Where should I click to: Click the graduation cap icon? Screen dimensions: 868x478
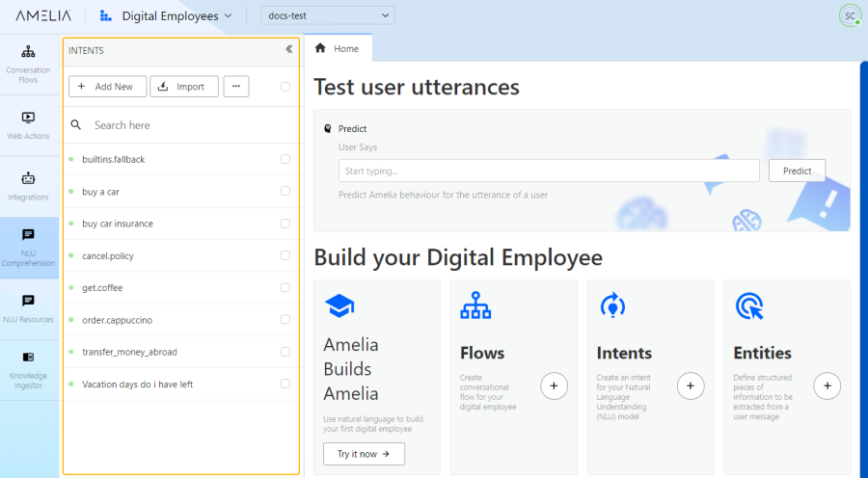(339, 305)
